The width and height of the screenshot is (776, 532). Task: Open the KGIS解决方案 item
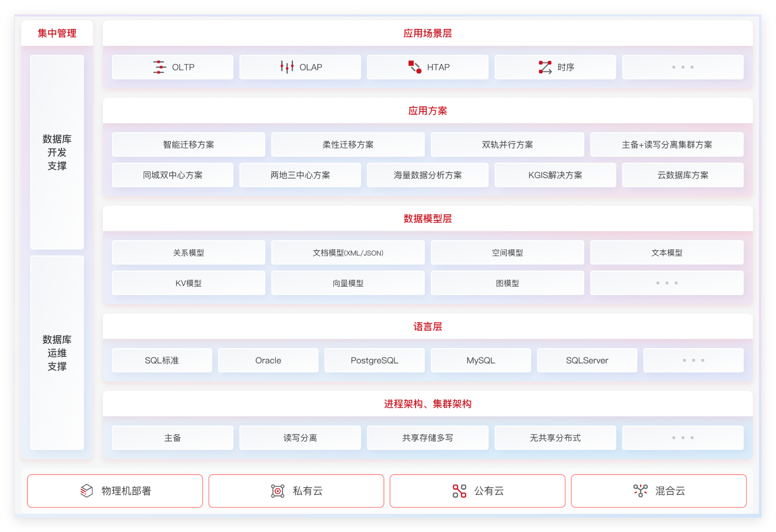point(555,175)
